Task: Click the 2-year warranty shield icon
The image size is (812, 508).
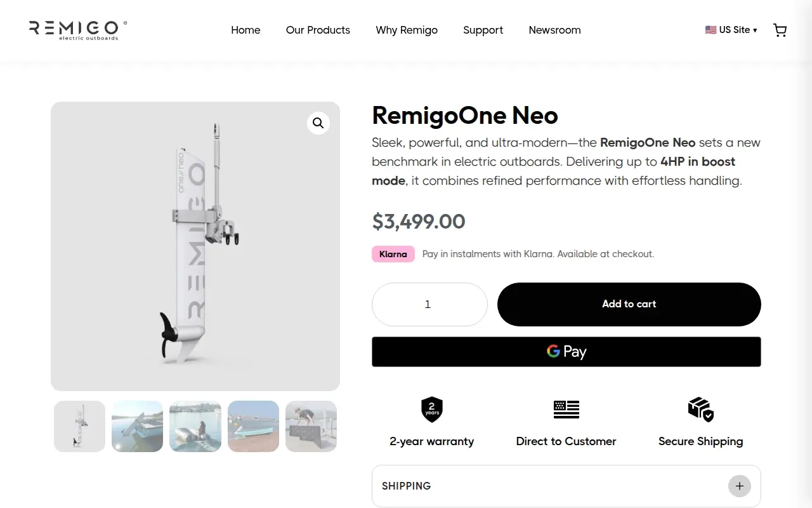Action: pyautogui.click(x=432, y=410)
